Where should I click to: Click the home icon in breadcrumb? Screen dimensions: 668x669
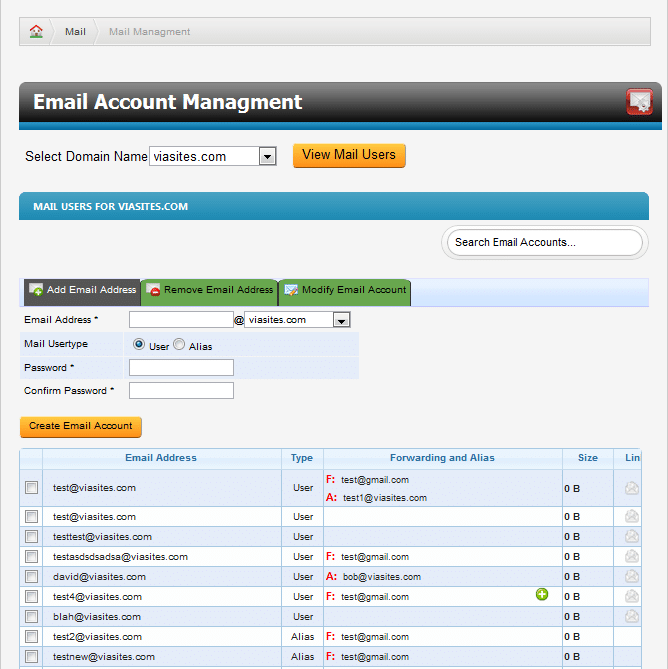pos(37,31)
